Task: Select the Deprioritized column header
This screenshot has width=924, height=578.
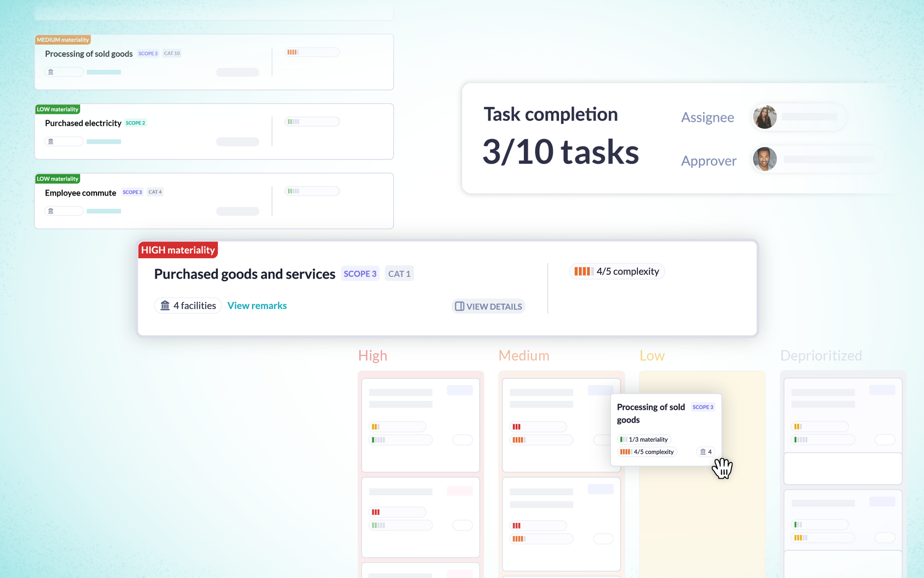Action: pos(821,356)
